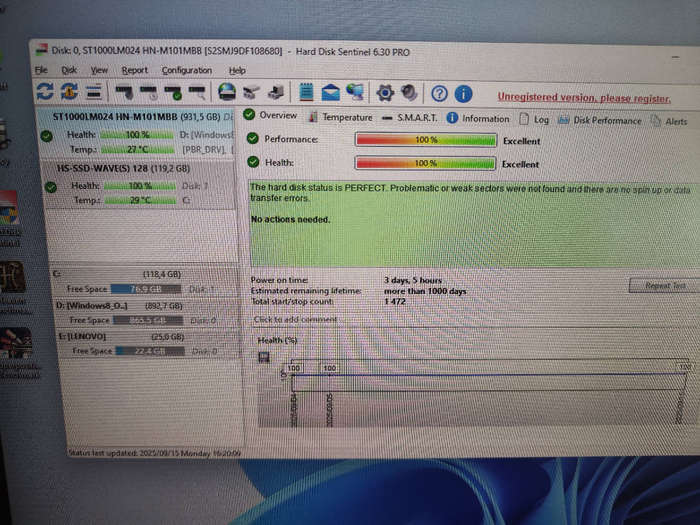
Task: Open the Help menu
Action: point(237,71)
